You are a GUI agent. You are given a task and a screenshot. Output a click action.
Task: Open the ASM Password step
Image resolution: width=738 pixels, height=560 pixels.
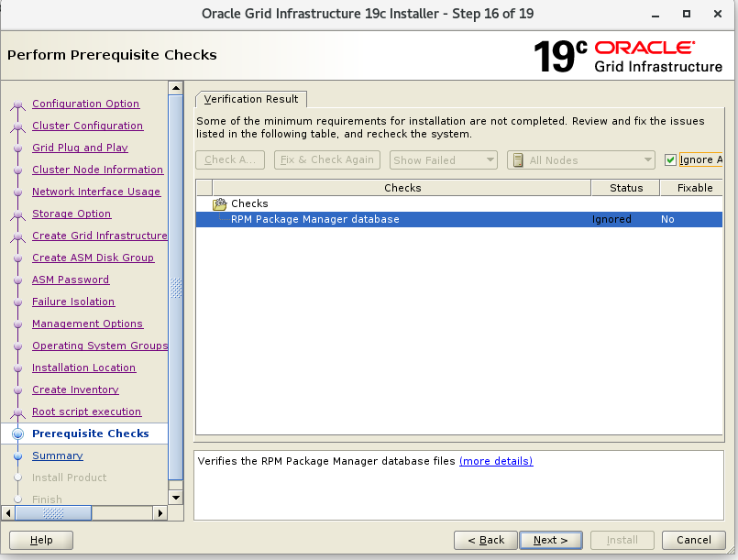click(x=71, y=280)
